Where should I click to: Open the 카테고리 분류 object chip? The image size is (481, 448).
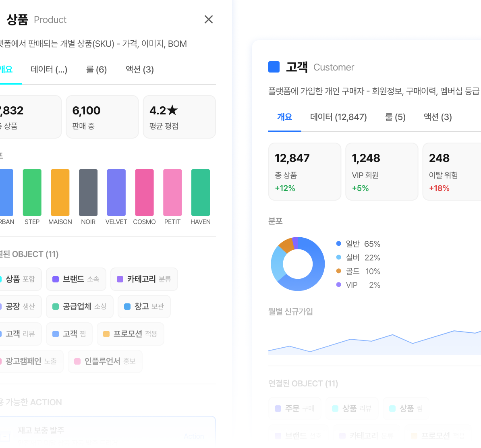pos(144,279)
